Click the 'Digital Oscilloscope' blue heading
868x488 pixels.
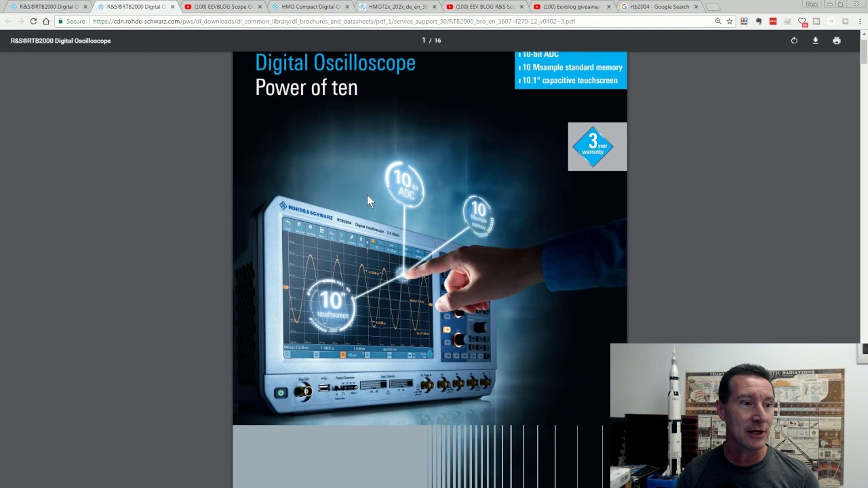[335, 63]
